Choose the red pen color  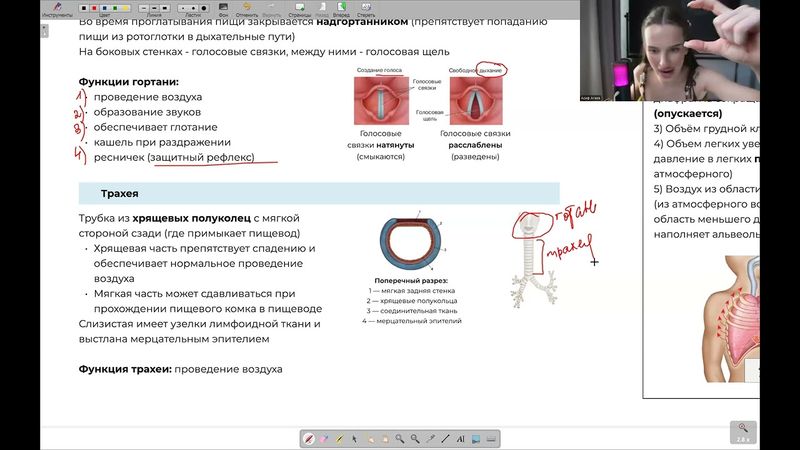[x=94, y=8]
